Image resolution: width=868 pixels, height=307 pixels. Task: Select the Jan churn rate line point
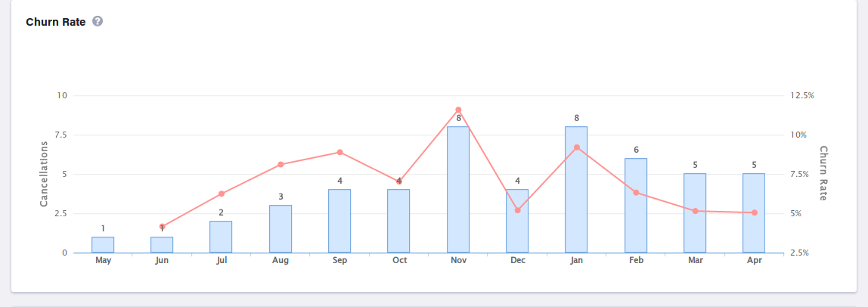(x=577, y=147)
